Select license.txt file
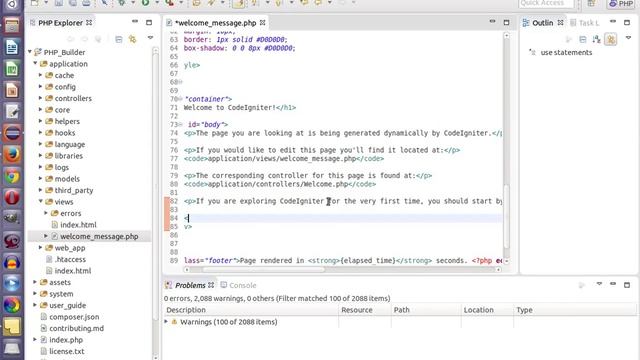 point(67,351)
